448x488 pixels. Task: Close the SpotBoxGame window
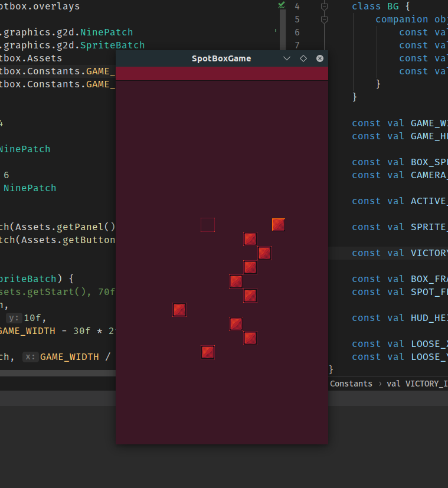tap(320, 58)
